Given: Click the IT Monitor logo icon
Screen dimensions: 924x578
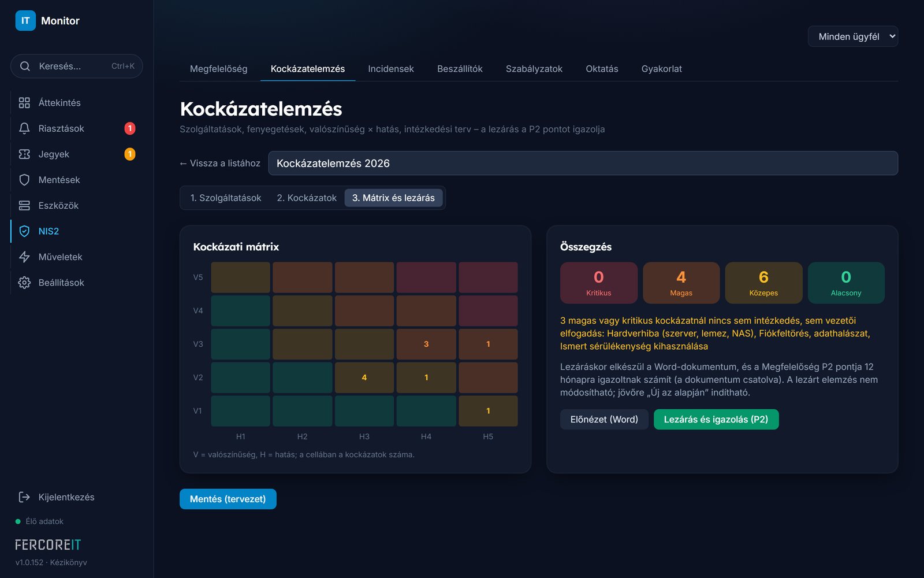Looking at the screenshot, I should tap(25, 21).
